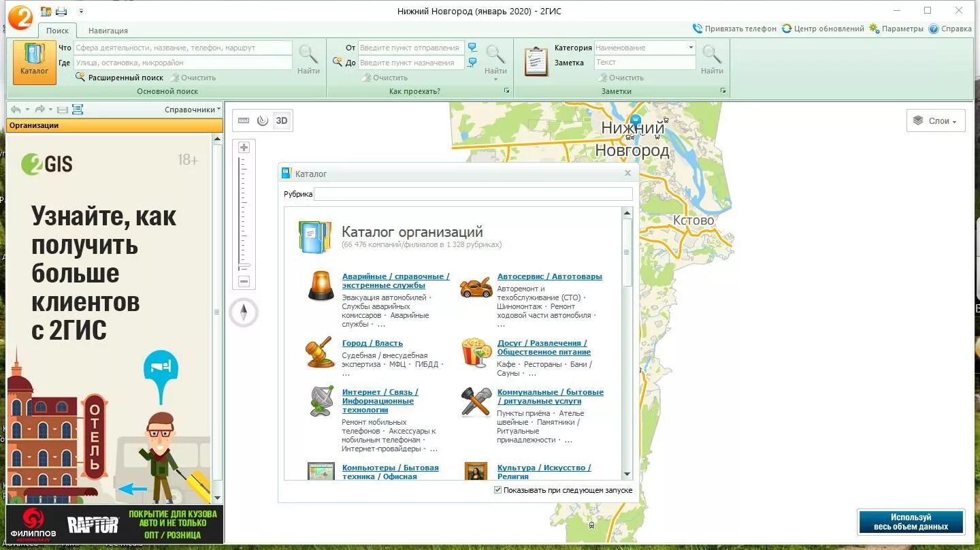
Task: Click the Заметка text field
Action: tap(644, 63)
